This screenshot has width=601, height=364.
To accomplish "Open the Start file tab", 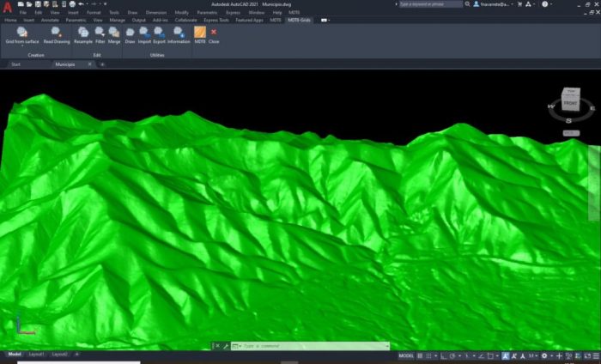I will click(15, 64).
